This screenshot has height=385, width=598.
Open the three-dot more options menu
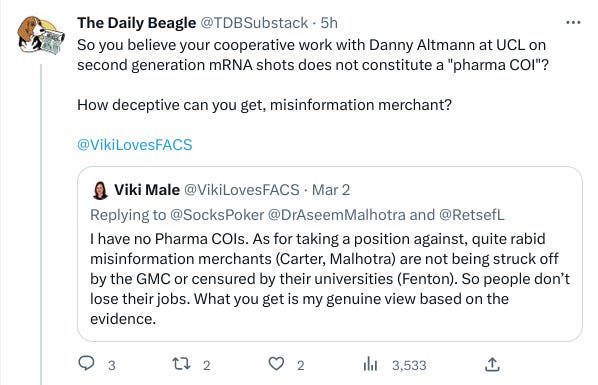(x=573, y=23)
